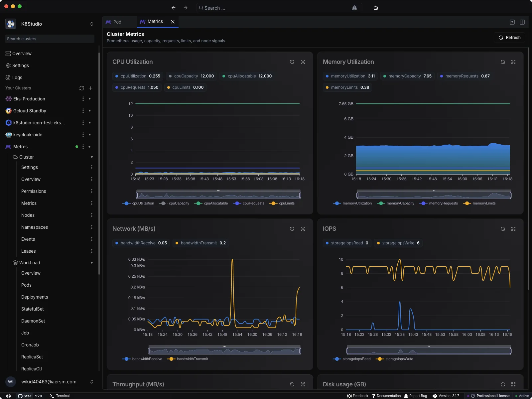
Task: Toggle cpuRequests series in chart legend
Action: pyautogui.click(x=249, y=203)
